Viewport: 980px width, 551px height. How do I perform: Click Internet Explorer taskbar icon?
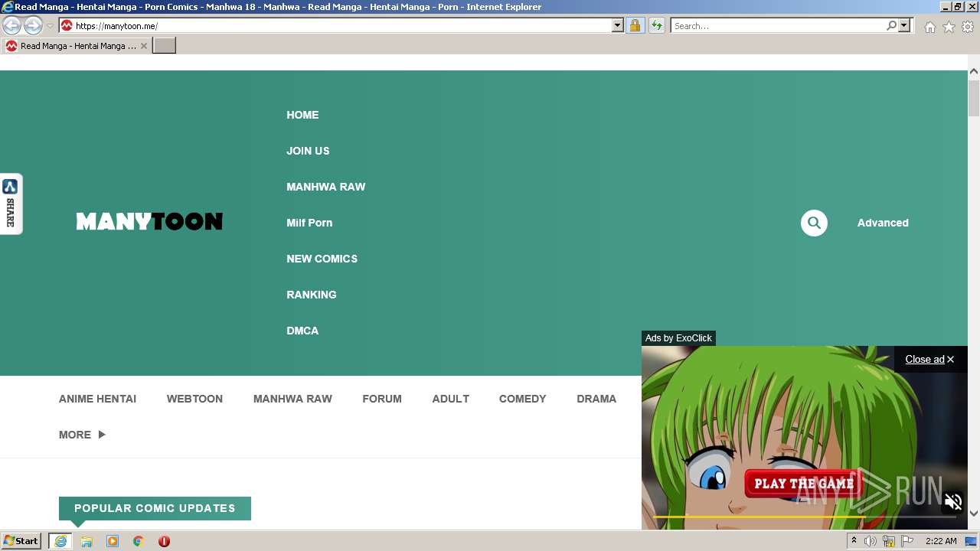(60, 541)
